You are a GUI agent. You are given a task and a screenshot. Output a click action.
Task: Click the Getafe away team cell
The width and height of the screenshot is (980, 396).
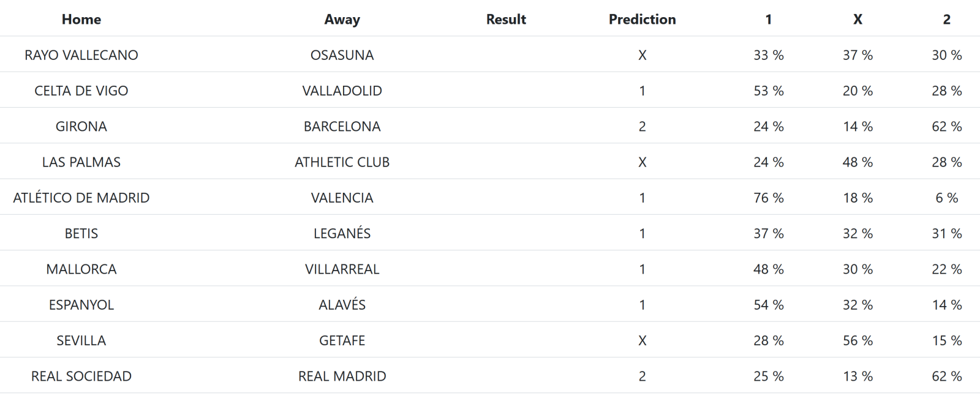[342, 340]
